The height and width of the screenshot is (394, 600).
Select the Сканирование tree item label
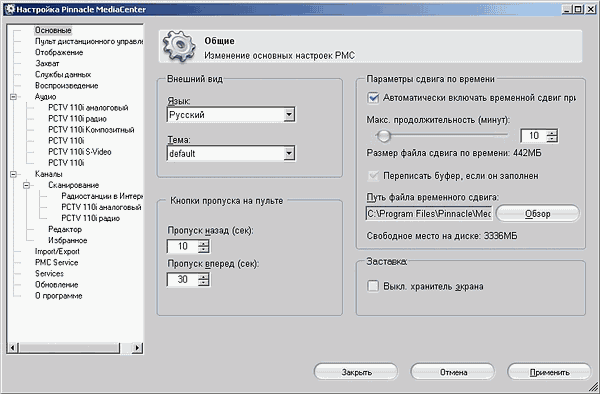(73, 185)
